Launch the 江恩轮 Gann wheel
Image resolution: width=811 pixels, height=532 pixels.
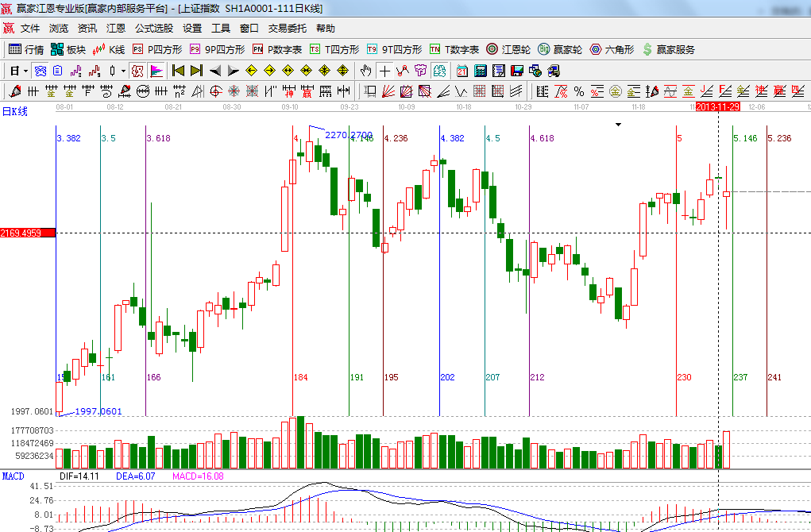tap(508, 49)
